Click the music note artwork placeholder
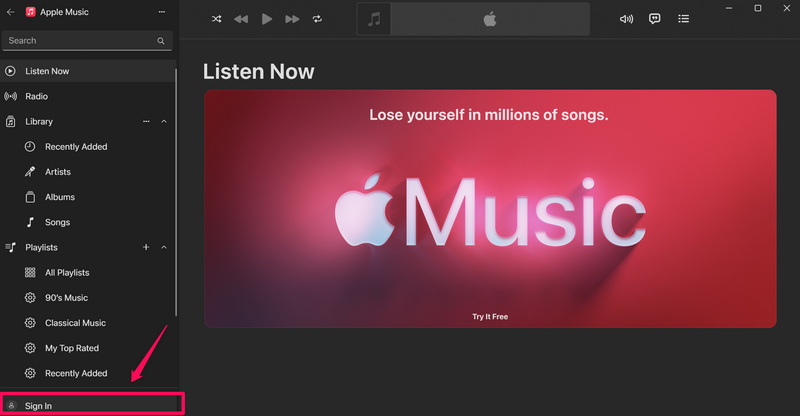The height and width of the screenshot is (416, 800). (x=374, y=19)
